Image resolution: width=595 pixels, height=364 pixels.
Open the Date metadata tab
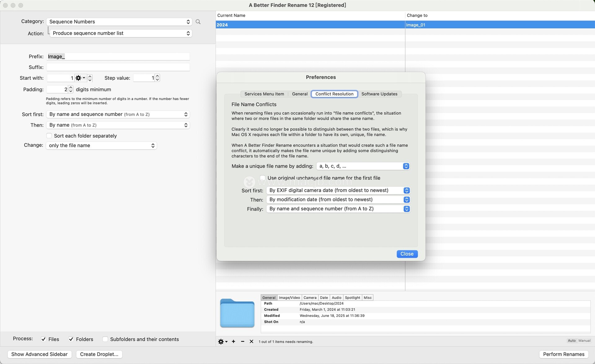coord(324,298)
